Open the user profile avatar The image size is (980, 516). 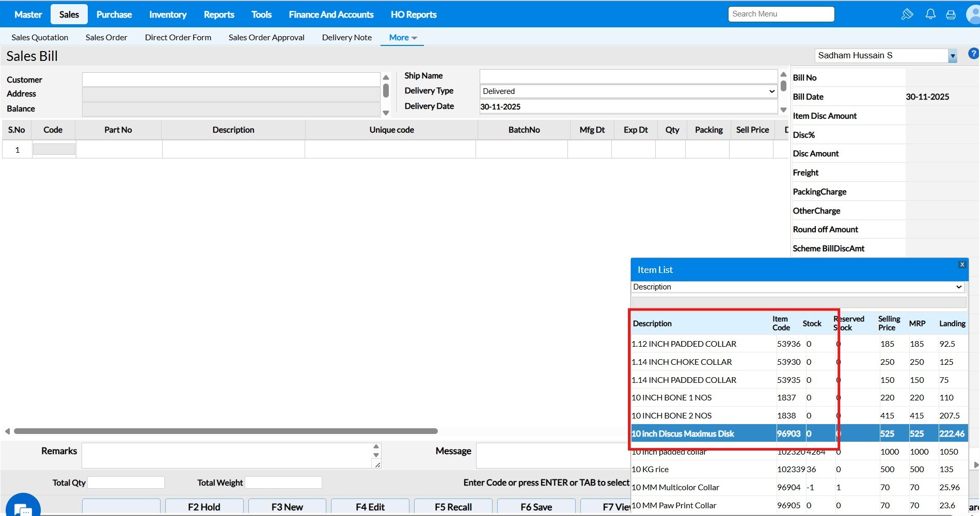(x=974, y=14)
